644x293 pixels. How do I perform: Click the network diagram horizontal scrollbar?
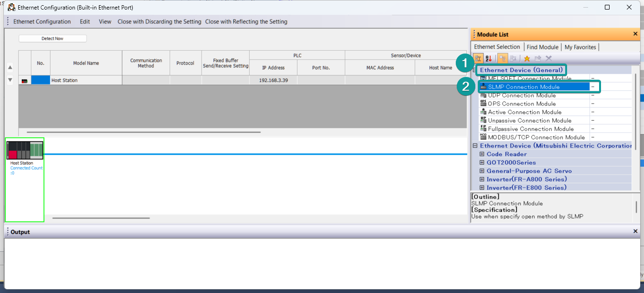101,218
